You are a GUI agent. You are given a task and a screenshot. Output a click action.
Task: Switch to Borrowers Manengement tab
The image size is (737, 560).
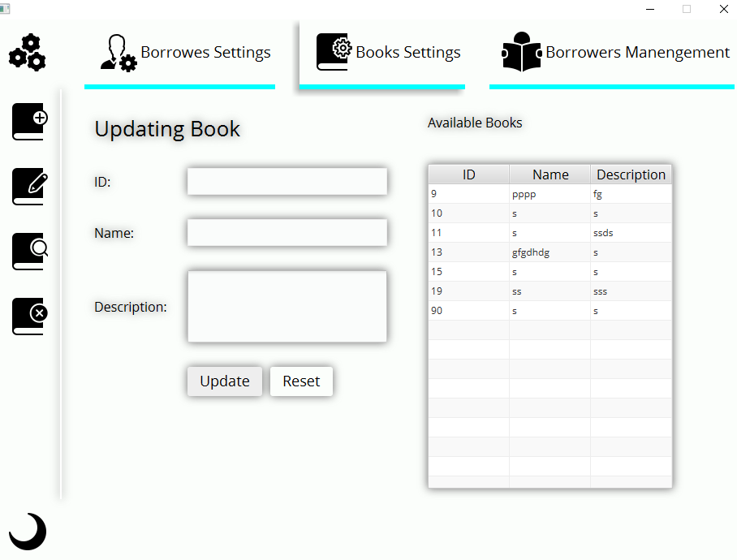click(x=612, y=55)
